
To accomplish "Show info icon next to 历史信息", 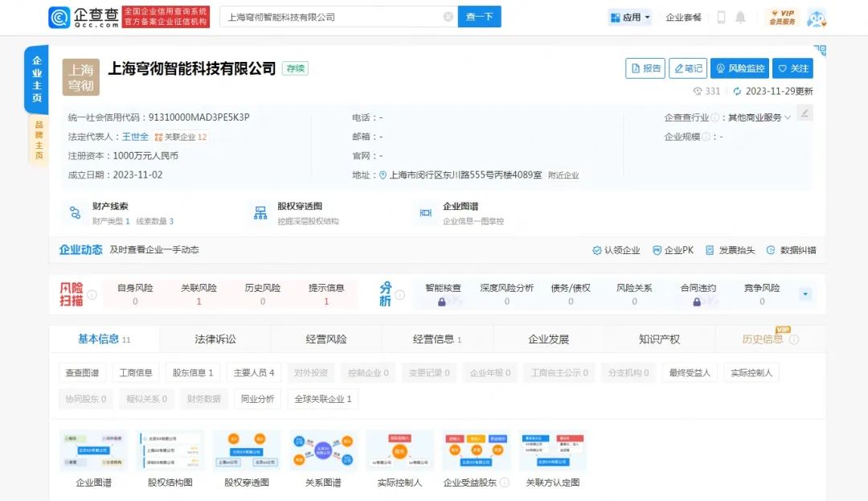I will 794,339.
